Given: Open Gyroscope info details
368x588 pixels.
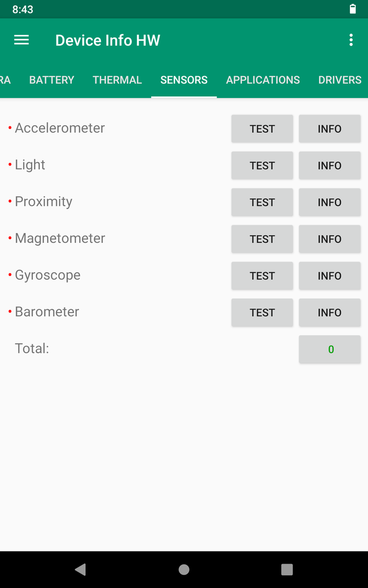Looking at the screenshot, I should [x=330, y=275].
